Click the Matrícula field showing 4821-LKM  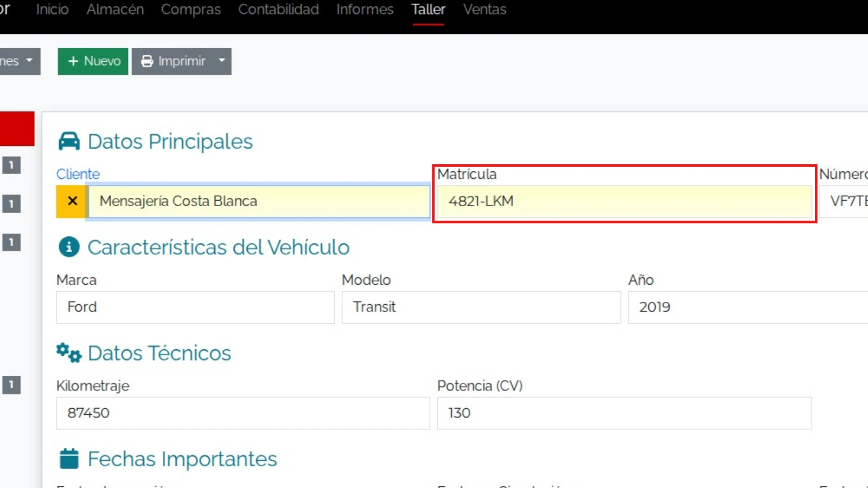tap(624, 201)
